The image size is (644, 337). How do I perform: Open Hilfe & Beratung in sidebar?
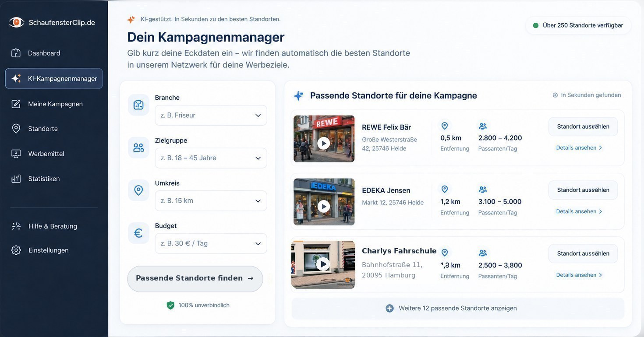pyautogui.click(x=54, y=226)
